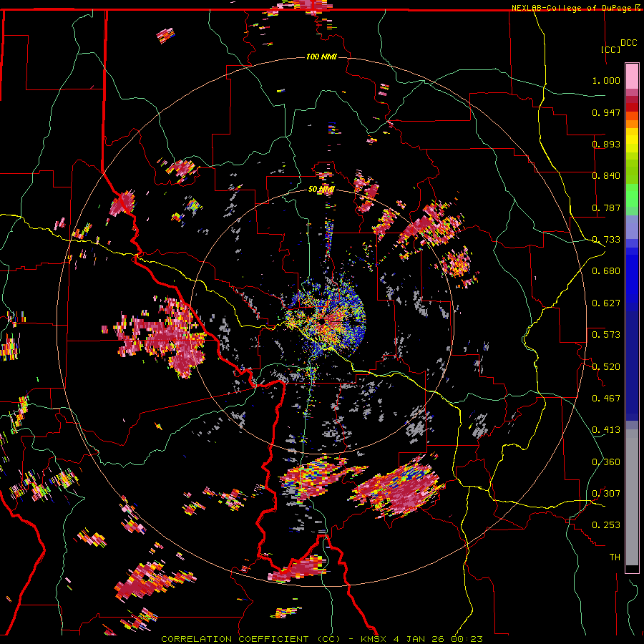Select the 0.520 legend value
The width and height of the screenshot is (644, 644).
pos(606,367)
